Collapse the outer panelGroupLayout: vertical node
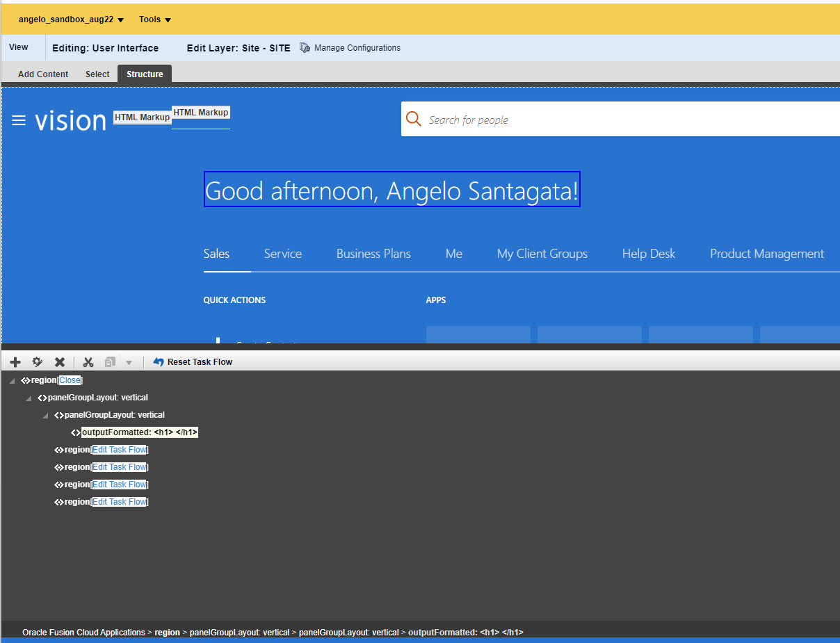 [x=29, y=398]
